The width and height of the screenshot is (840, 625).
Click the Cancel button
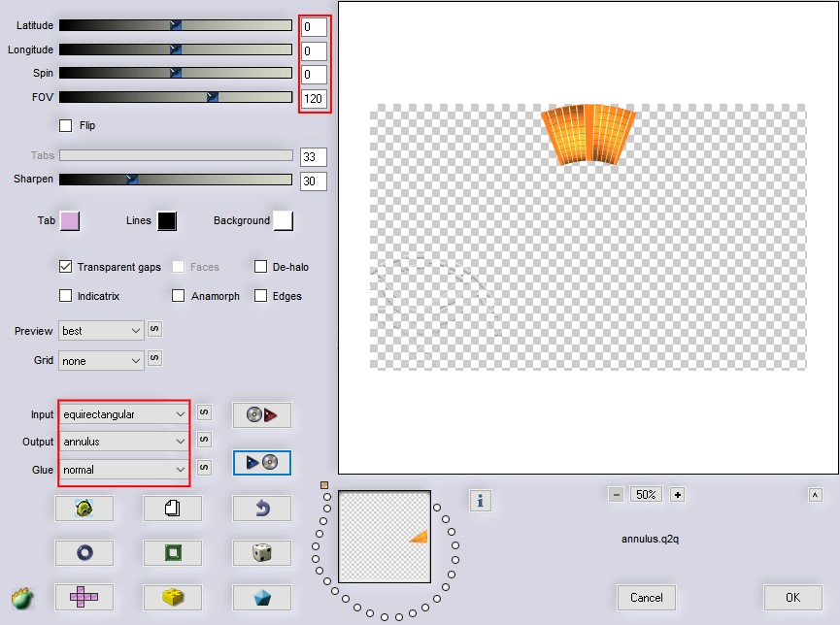[646, 597]
